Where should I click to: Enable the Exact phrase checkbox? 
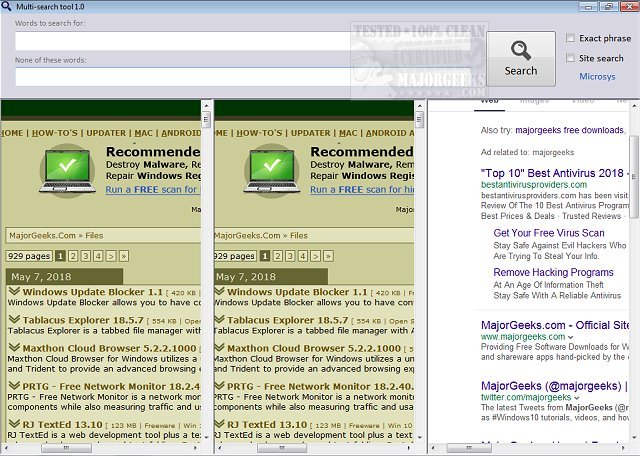[x=570, y=38]
